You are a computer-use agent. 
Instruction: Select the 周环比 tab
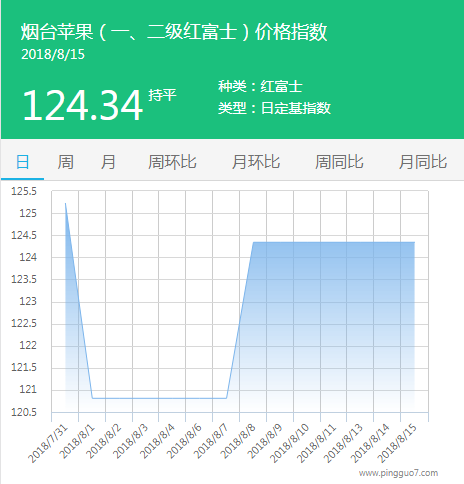172,162
